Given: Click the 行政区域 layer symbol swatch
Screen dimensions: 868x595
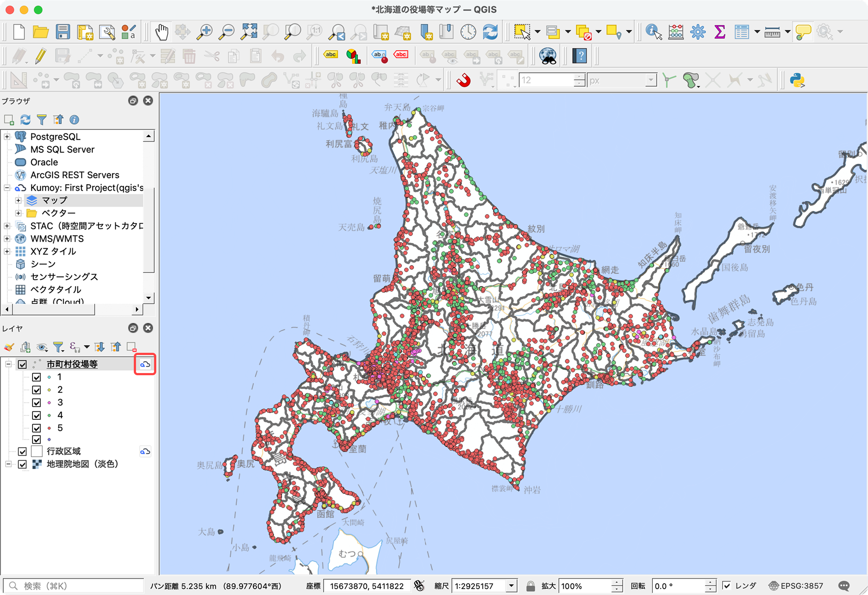Looking at the screenshot, I should pyautogui.click(x=37, y=451).
